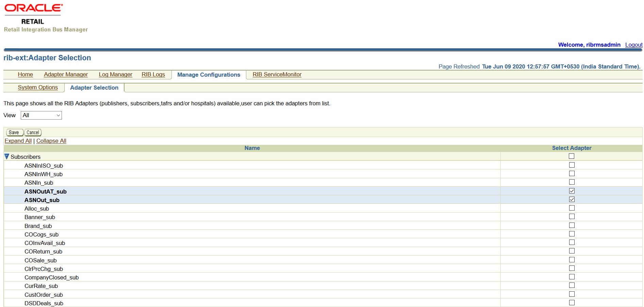The height and width of the screenshot is (307, 644).
Task: Tick the Banner_sub adapter checkbox
Action: pyautogui.click(x=572, y=216)
